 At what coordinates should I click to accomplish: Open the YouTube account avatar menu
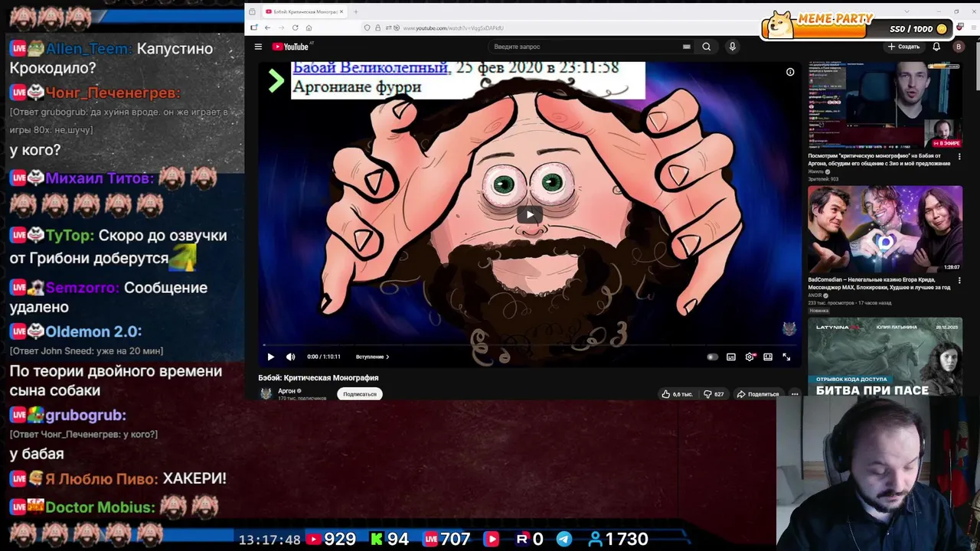tap(958, 47)
